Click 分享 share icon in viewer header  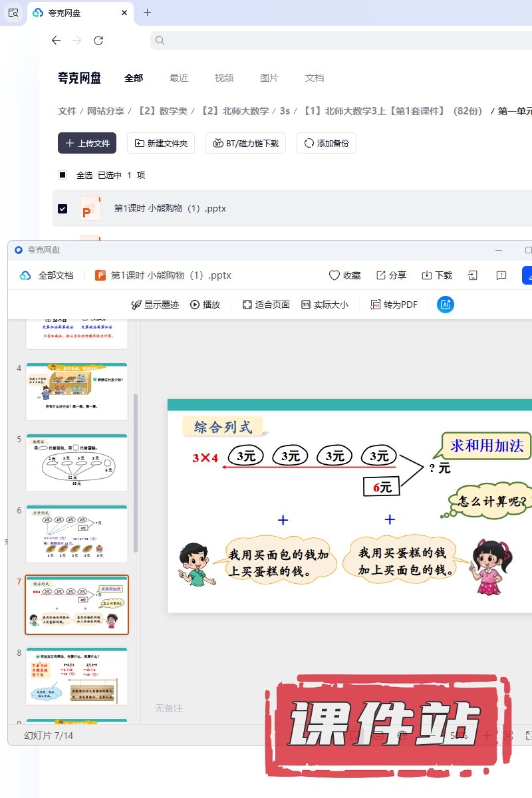click(381, 275)
